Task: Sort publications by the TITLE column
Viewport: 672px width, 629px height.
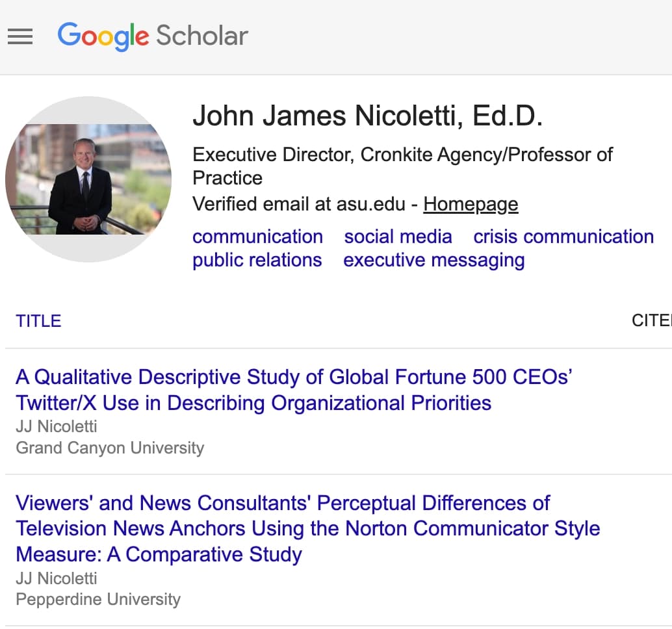Action: tap(38, 321)
